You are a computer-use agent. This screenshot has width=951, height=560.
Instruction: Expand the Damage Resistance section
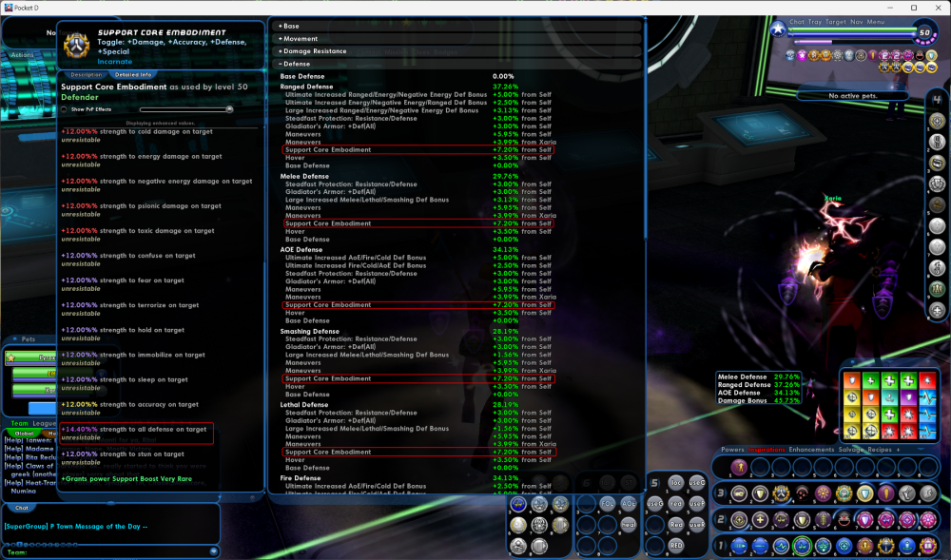coord(314,51)
